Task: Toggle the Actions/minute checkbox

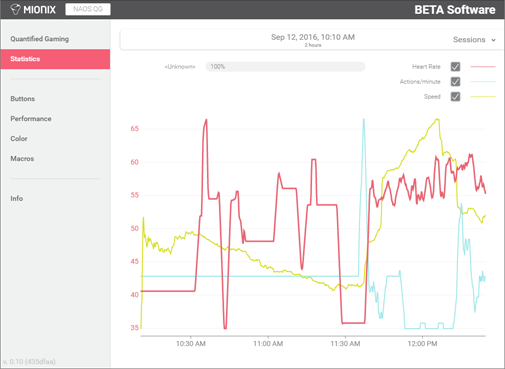Action: point(455,82)
